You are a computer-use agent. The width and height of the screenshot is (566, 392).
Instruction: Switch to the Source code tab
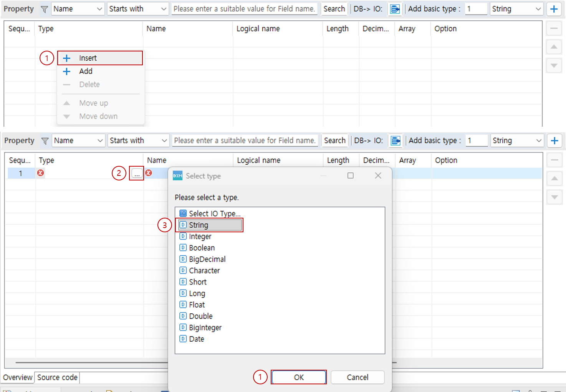click(57, 377)
